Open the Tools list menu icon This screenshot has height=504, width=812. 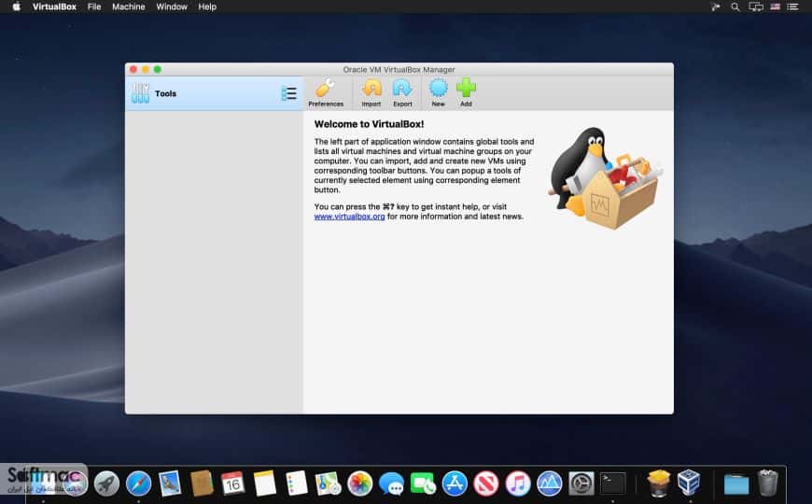(289, 93)
